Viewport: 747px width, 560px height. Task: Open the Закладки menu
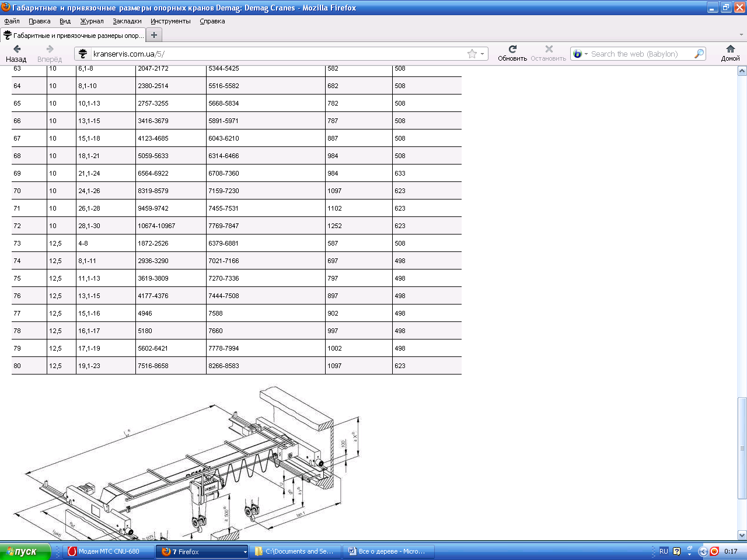[x=127, y=21]
